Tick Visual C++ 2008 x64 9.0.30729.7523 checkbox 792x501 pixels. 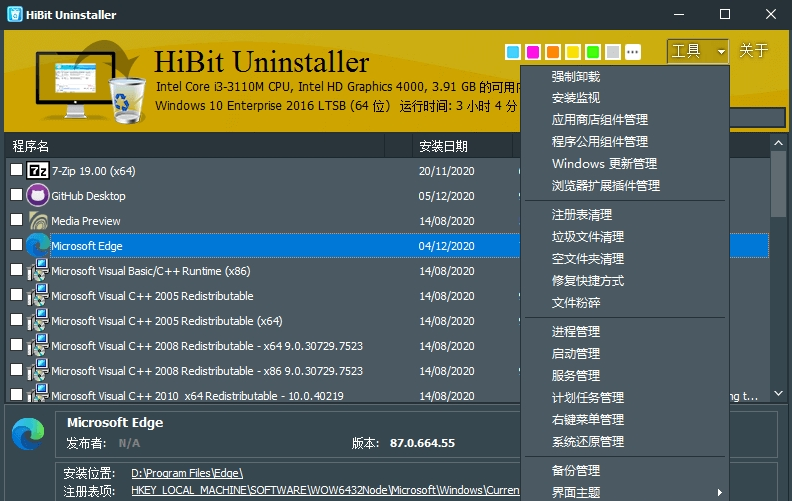[x=16, y=344]
